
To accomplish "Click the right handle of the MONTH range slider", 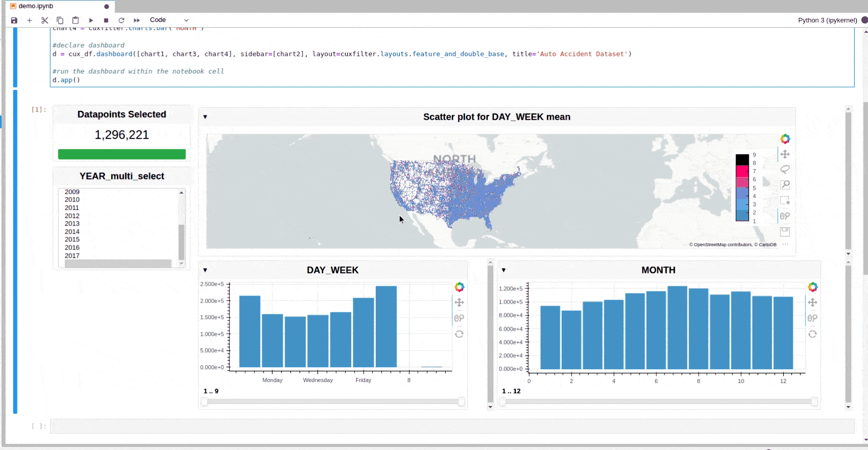I will (814, 402).
